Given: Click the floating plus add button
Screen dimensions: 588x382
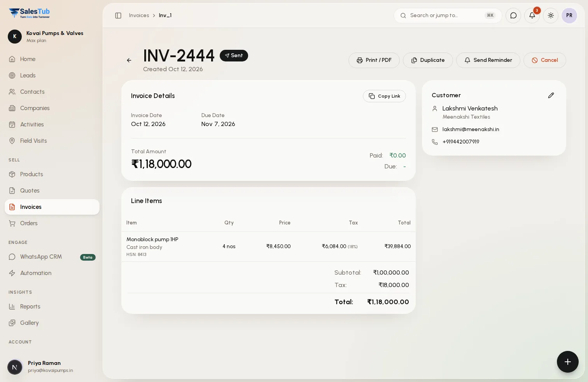Looking at the screenshot, I should click(568, 362).
